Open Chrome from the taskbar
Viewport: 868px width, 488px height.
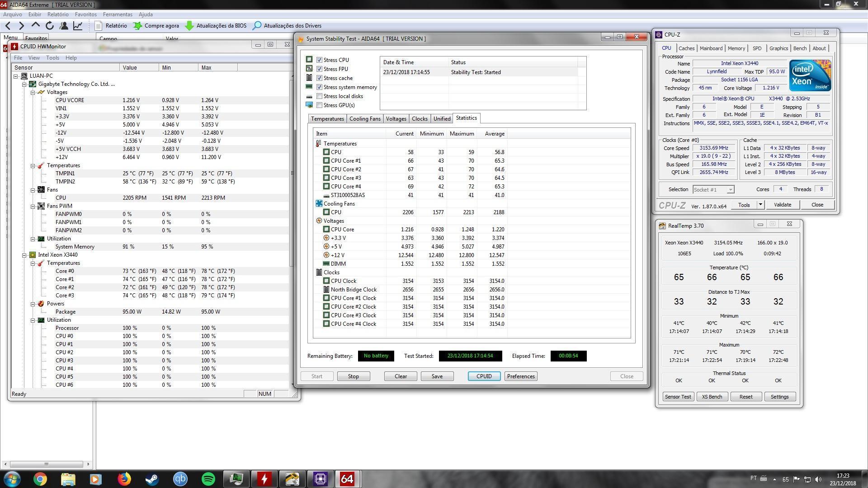point(40,479)
